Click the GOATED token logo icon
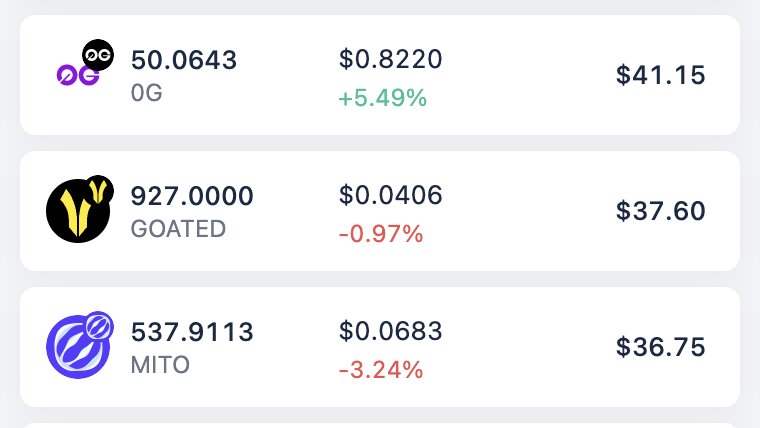The width and height of the screenshot is (760, 428). tap(76, 211)
